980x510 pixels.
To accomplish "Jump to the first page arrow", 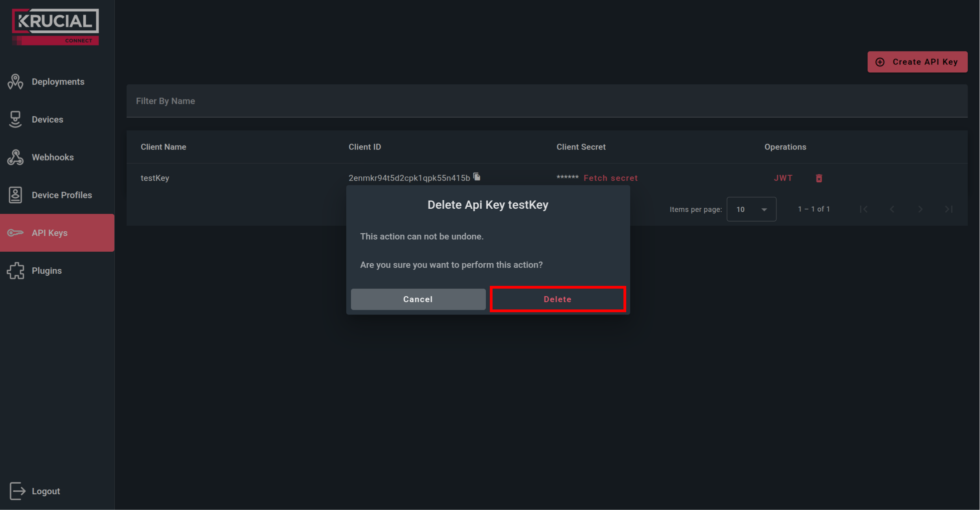I will (x=864, y=209).
